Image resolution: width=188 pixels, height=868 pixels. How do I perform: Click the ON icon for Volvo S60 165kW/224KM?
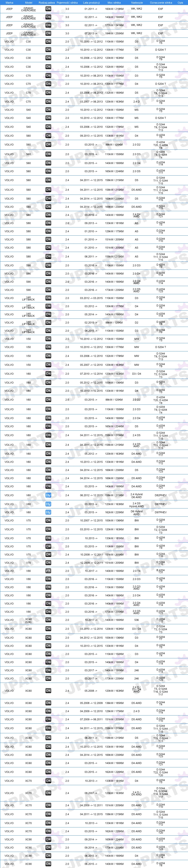[x=48, y=171]
